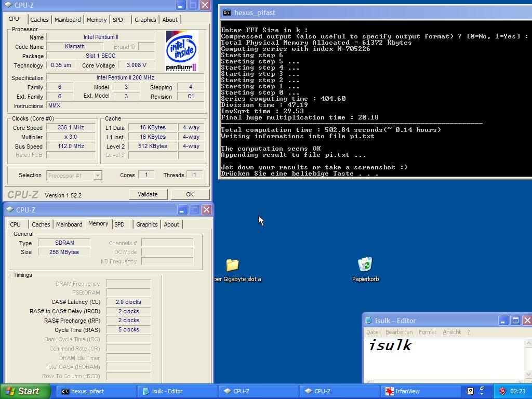Open Mainboard tab in top CPU-Z window
Viewport: 532px width, 399px height.
point(68,20)
